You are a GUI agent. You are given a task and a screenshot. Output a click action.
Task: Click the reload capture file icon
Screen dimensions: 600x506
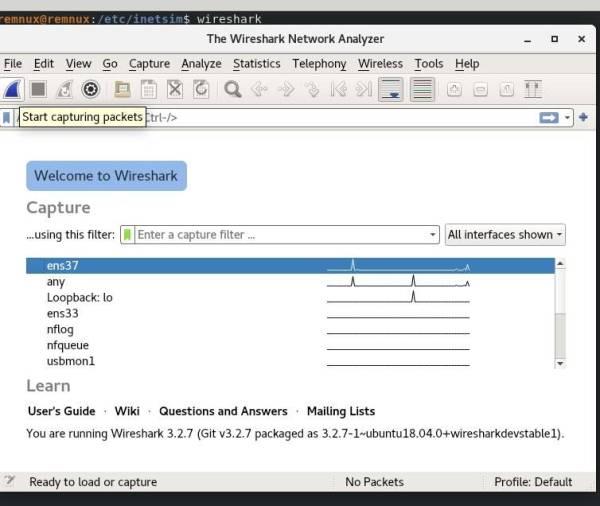201,90
